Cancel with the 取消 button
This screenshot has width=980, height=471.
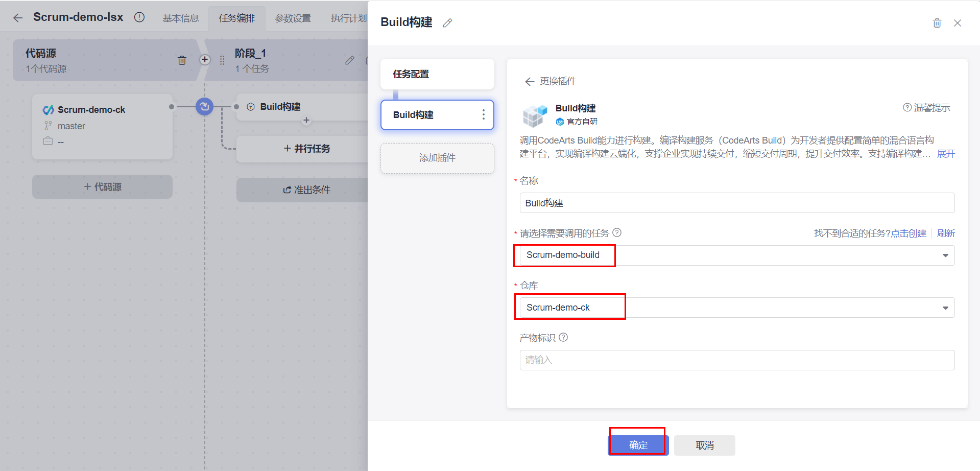(x=705, y=445)
